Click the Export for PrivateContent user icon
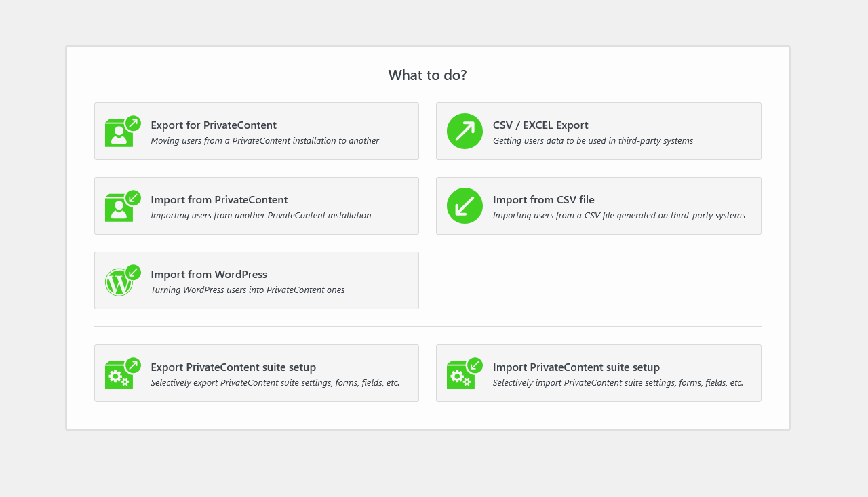 (x=123, y=132)
